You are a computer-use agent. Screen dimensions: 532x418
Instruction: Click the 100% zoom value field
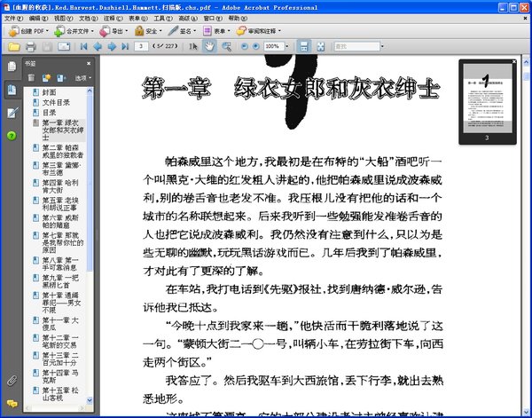[274, 46]
